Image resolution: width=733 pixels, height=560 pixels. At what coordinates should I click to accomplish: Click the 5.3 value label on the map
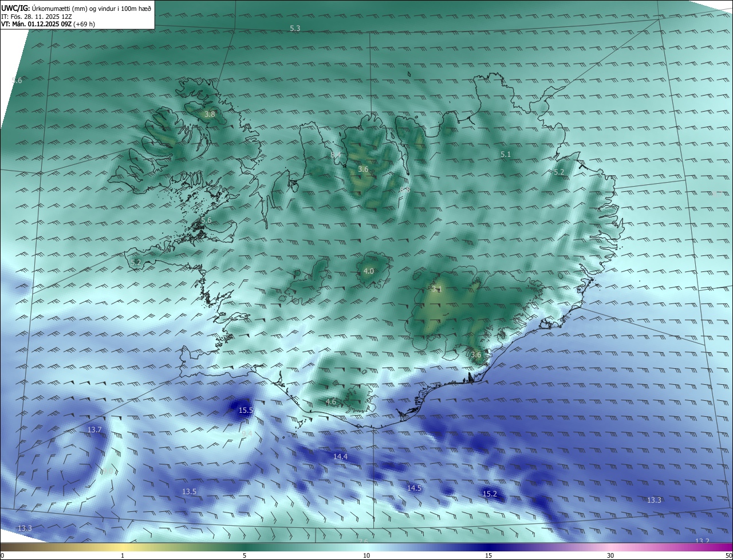(295, 28)
